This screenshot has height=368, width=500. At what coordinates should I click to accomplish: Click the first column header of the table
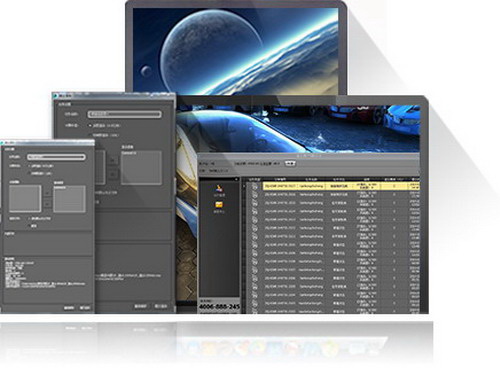pyautogui.click(x=255, y=179)
